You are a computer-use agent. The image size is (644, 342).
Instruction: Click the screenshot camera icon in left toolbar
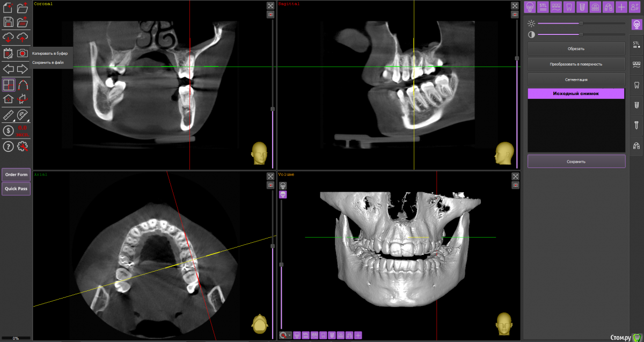point(23,53)
